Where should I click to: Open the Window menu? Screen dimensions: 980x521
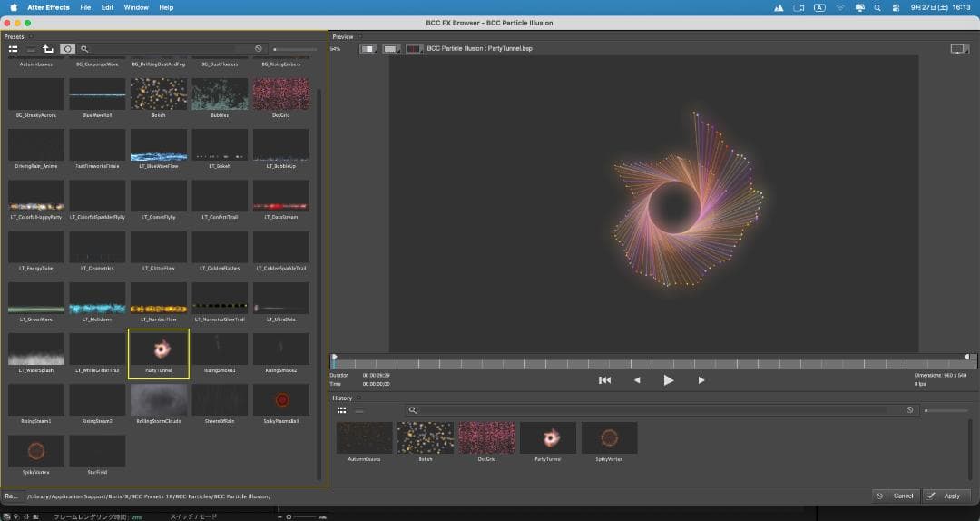(x=136, y=7)
